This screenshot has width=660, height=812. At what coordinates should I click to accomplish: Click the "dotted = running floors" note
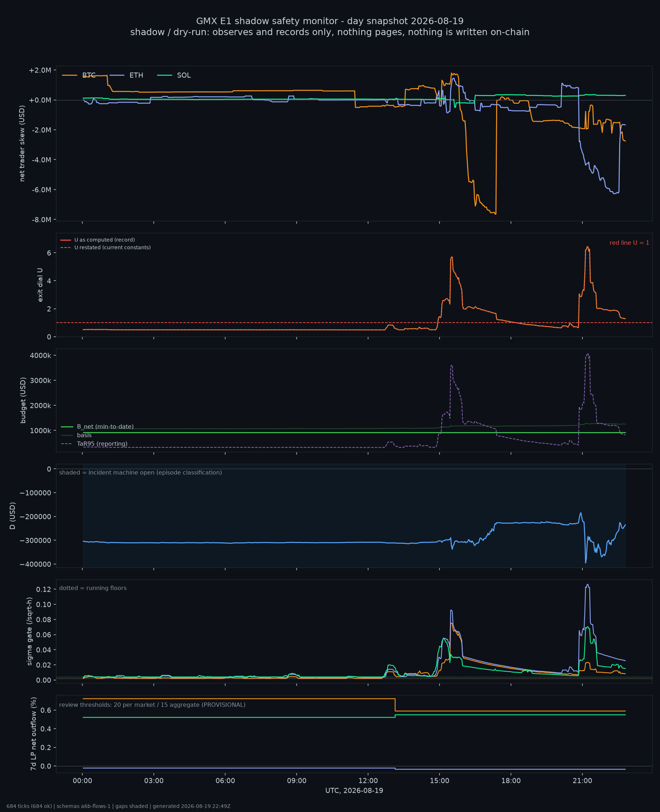[x=93, y=588]
